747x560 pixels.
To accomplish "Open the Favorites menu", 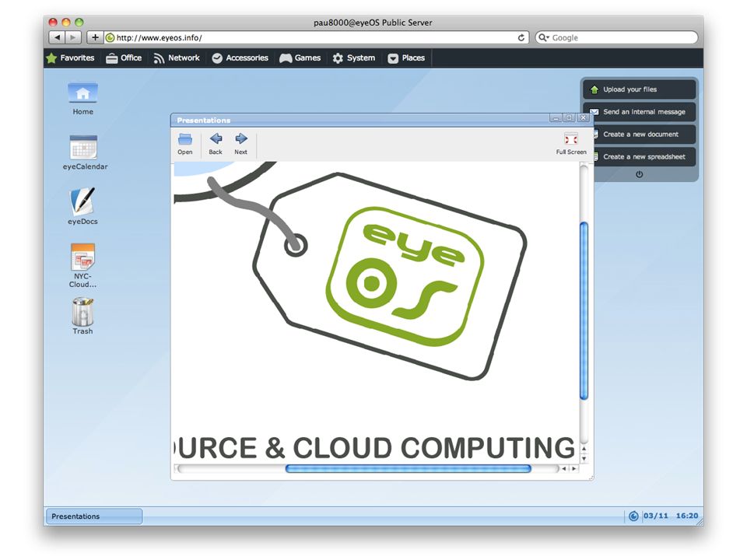I will (71, 58).
